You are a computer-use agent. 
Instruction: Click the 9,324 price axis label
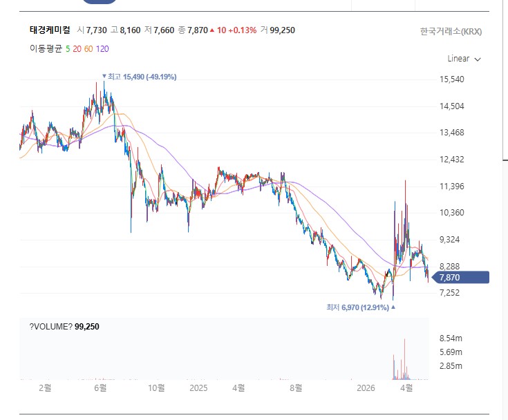click(450, 239)
